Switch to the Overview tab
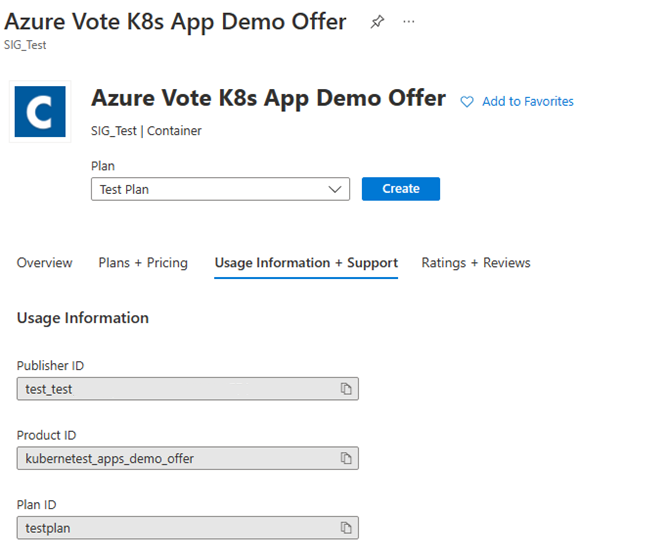Screen dimensions: 669x560 (x=45, y=263)
